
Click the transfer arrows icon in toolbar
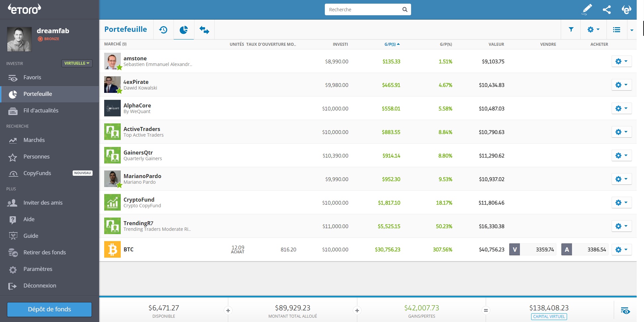point(204,30)
